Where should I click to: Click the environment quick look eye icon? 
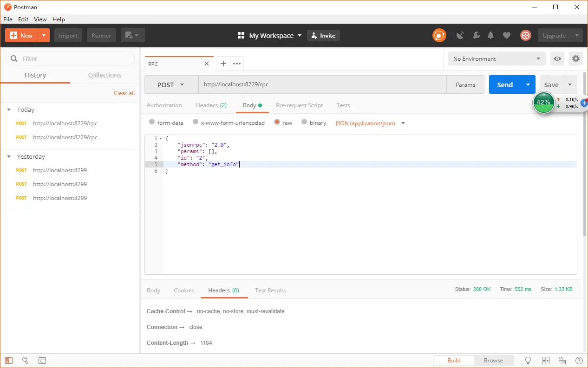pos(557,59)
